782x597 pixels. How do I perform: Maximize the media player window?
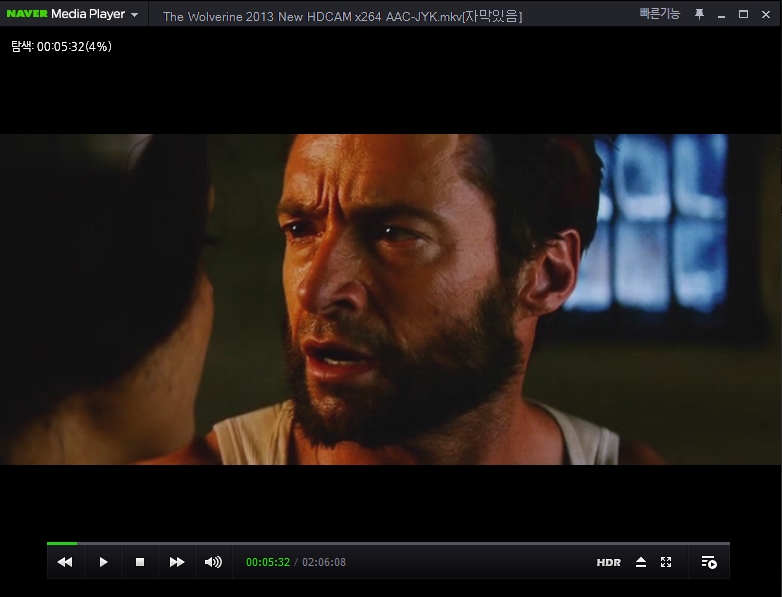(743, 14)
